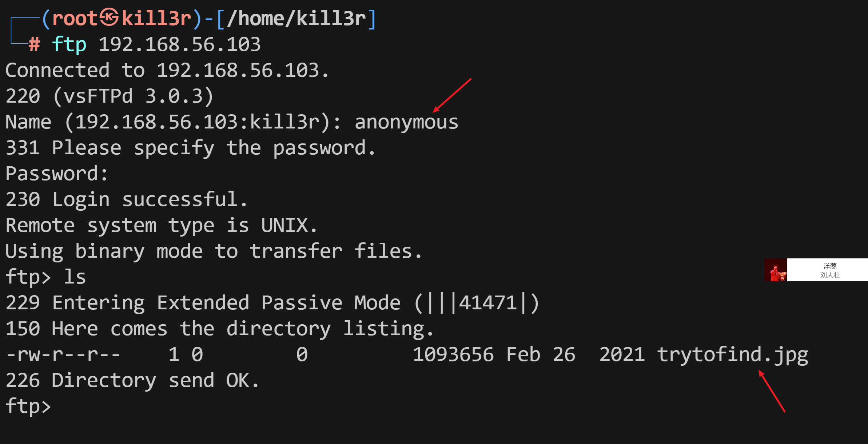Select the trytofind.jpg filename
The width and height of the screenshot is (868, 444).
pos(732,354)
